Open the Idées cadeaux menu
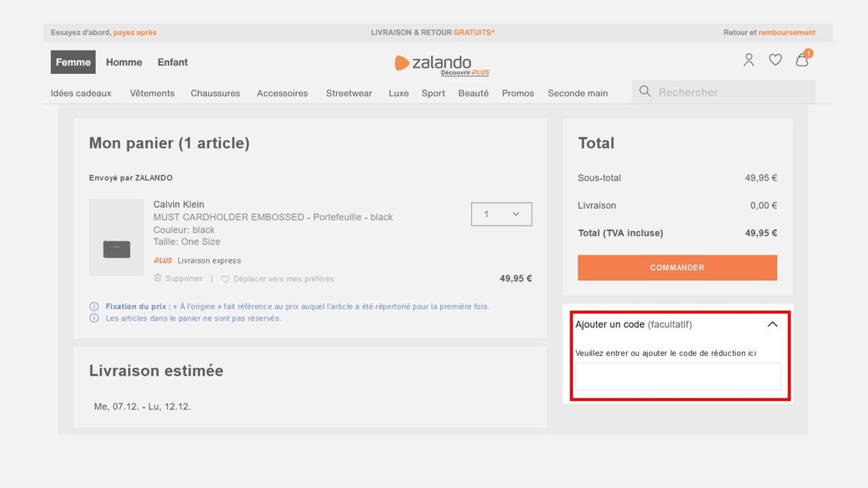The height and width of the screenshot is (488, 868). (x=81, y=94)
